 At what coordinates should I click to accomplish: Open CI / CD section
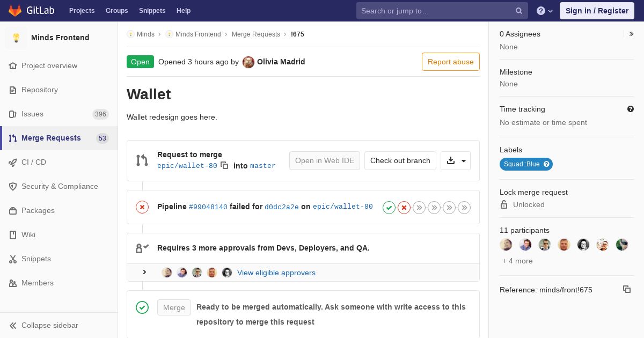pos(58,162)
